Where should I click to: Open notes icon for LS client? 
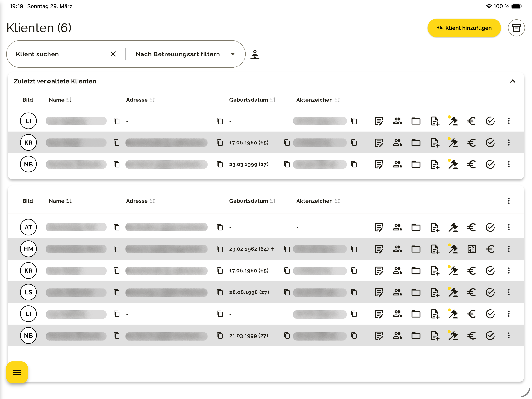pos(379,292)
